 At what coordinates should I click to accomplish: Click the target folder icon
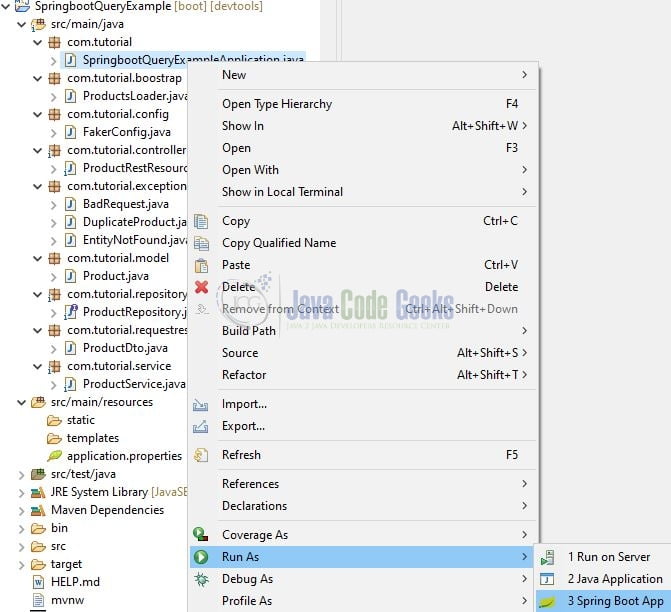(38, 564)
